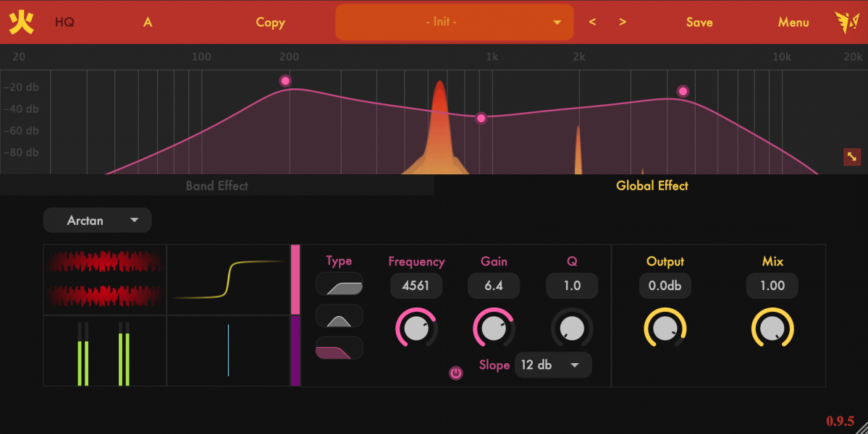The image size is (868, 434).
Task: Click the Frequency value field 4561
Action: (416, 286)
